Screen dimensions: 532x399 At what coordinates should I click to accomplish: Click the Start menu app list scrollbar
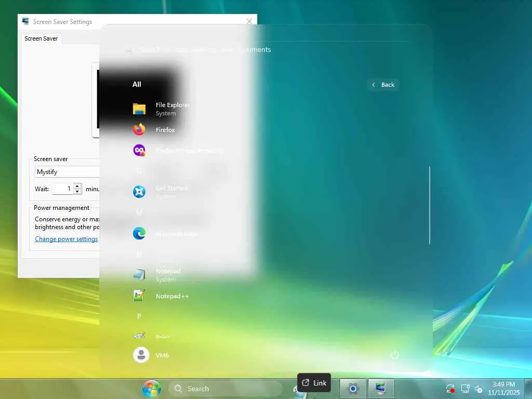[430, 205]
